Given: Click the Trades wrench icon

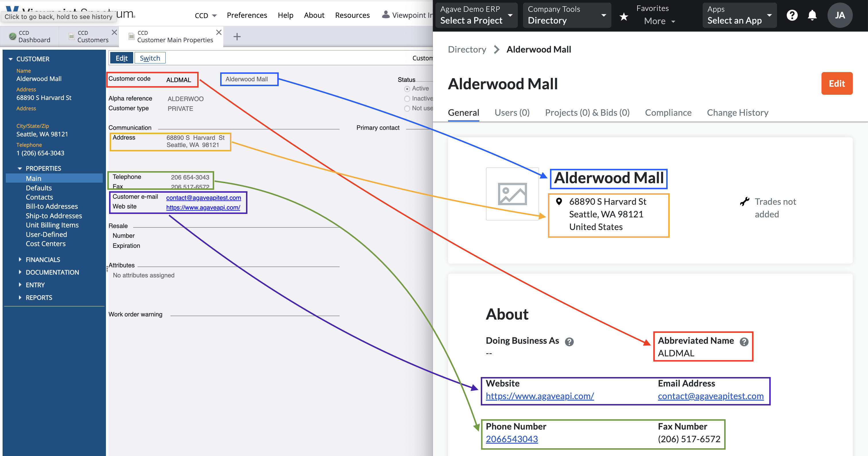Looking at the screenshot, I should pos(744,202).
